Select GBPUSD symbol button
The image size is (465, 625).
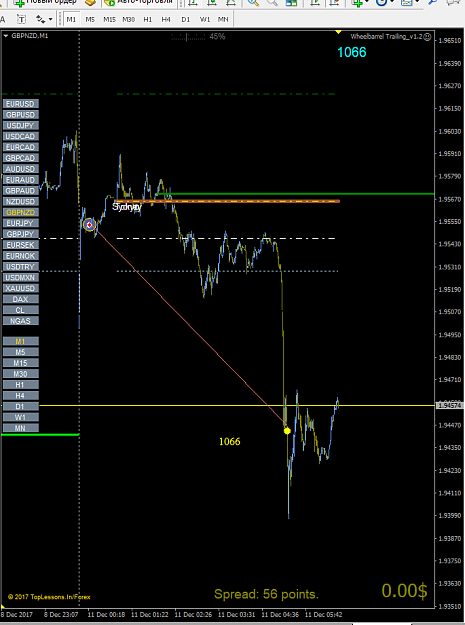[x=21, y=115]
